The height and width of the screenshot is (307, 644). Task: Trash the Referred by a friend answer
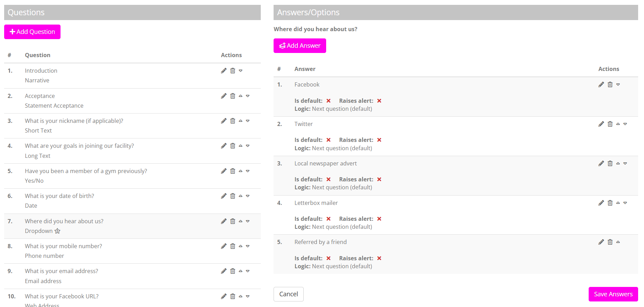(610, 242)
